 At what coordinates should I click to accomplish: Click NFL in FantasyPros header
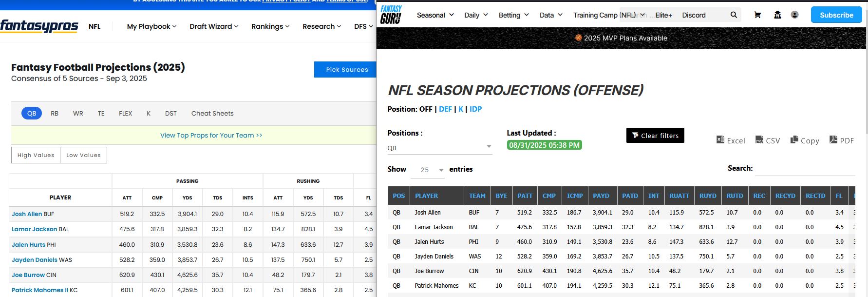click(94, 26)
